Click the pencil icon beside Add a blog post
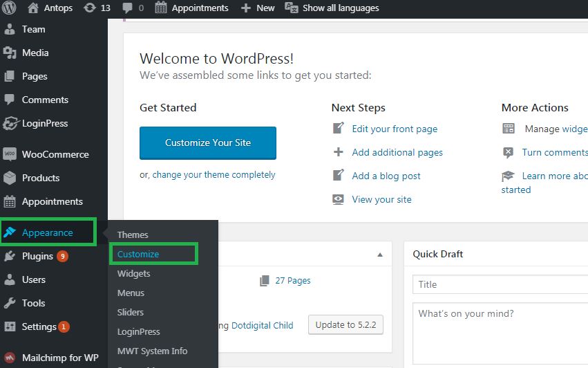This screenshot has width=588, height=368. 339,176
